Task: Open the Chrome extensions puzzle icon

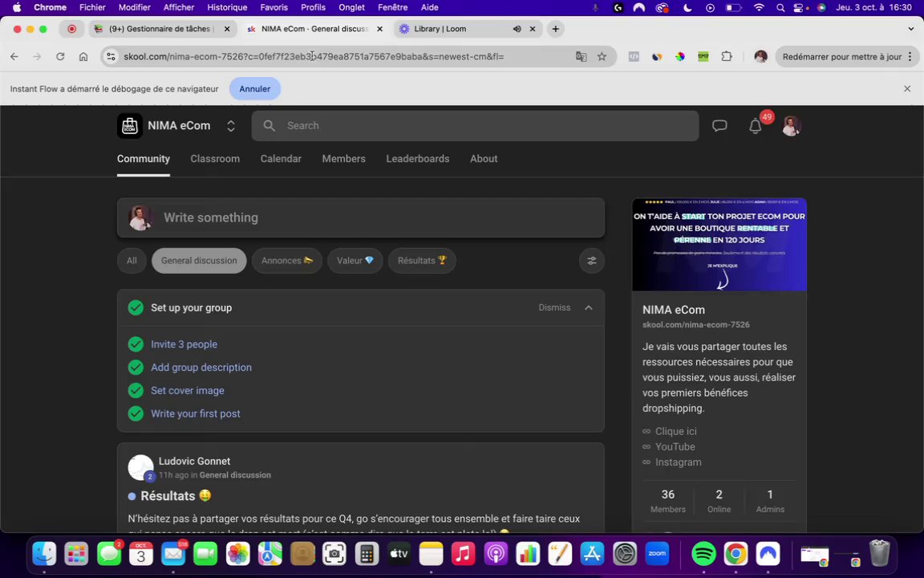Action: tap(727, 57)
